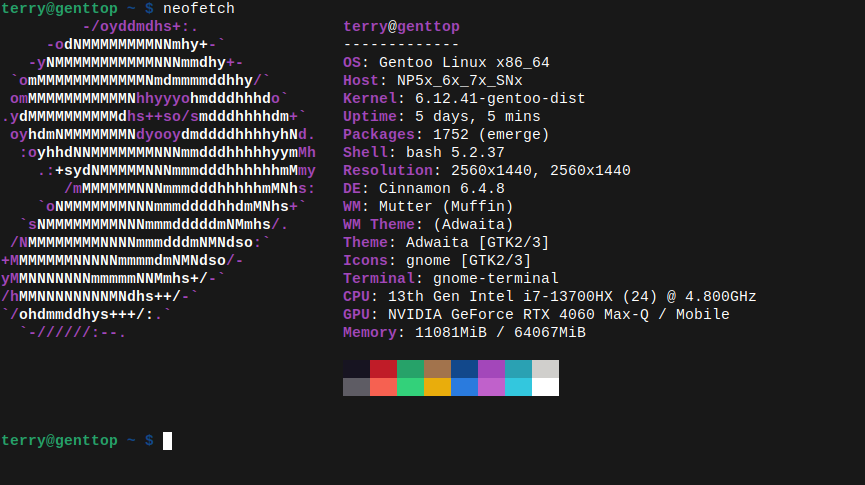
Task: Click the brown color block in top row
Action: [437, 369]
